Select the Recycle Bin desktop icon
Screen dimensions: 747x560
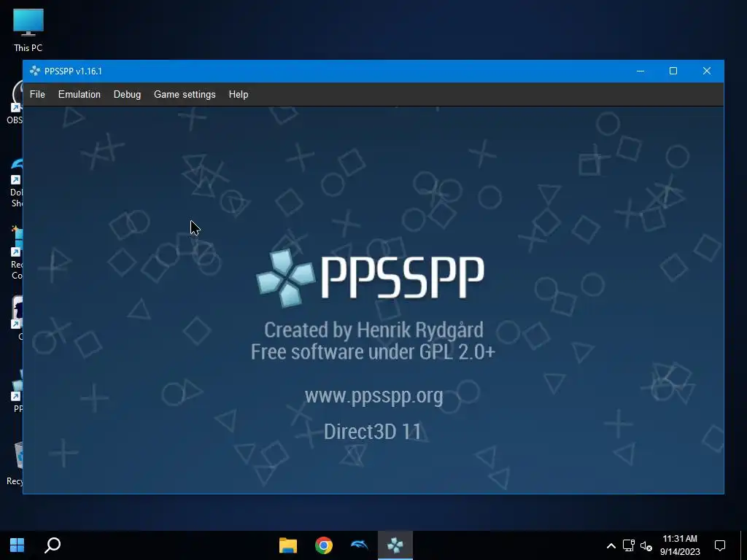[x=15, y=463]
